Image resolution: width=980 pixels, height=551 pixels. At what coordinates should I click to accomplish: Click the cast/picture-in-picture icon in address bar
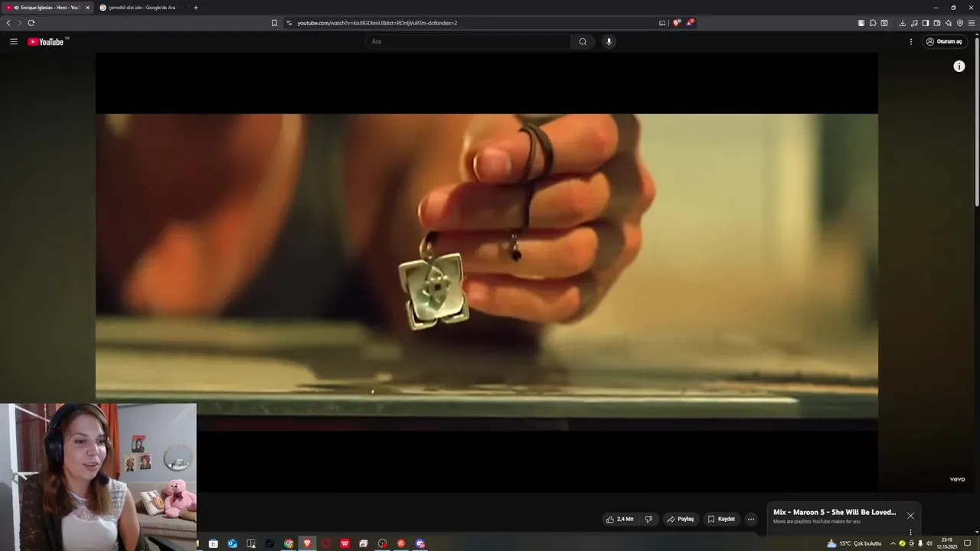point(662,23)
